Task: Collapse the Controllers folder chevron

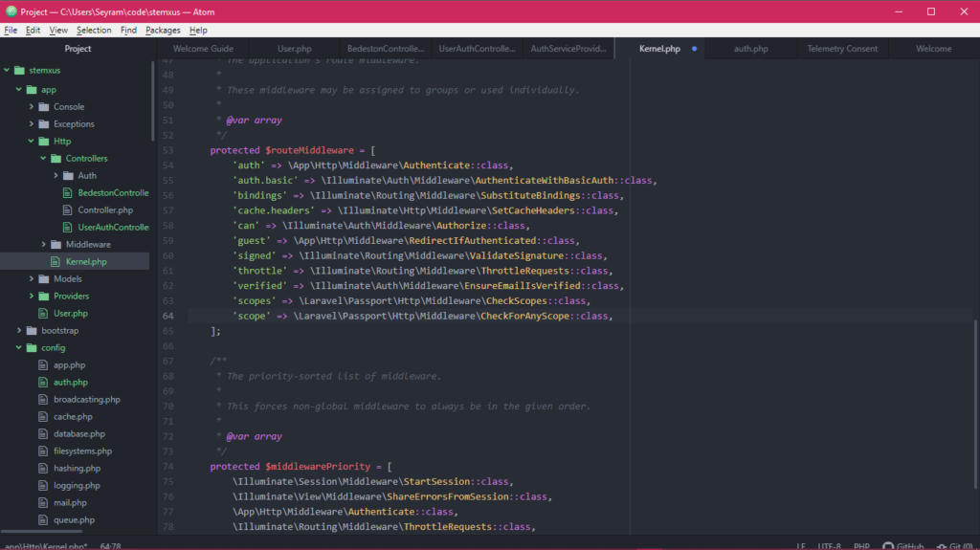Action: pyautogui.click(x=43, y=159)
